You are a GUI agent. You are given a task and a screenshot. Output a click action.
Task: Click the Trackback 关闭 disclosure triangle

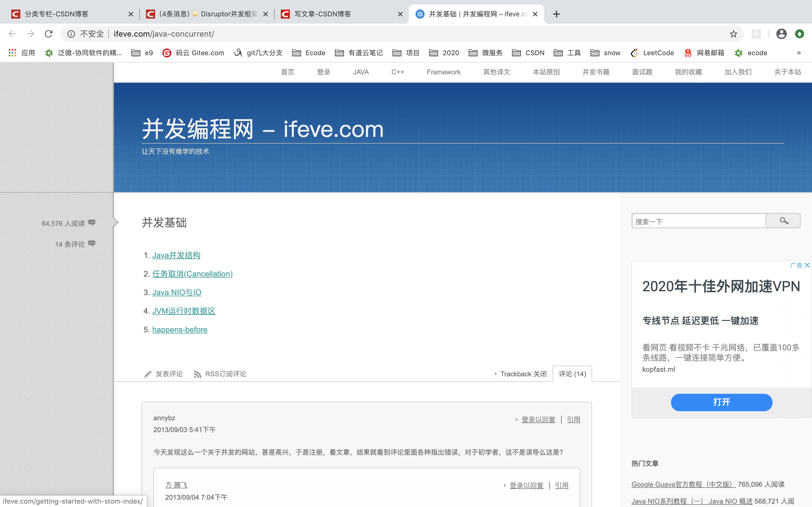tap(496, 374)
